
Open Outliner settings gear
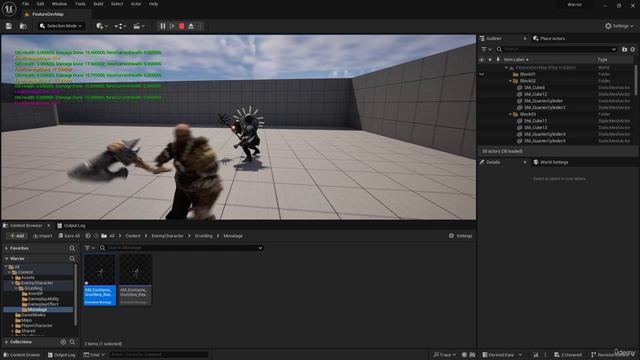(633, 49)
